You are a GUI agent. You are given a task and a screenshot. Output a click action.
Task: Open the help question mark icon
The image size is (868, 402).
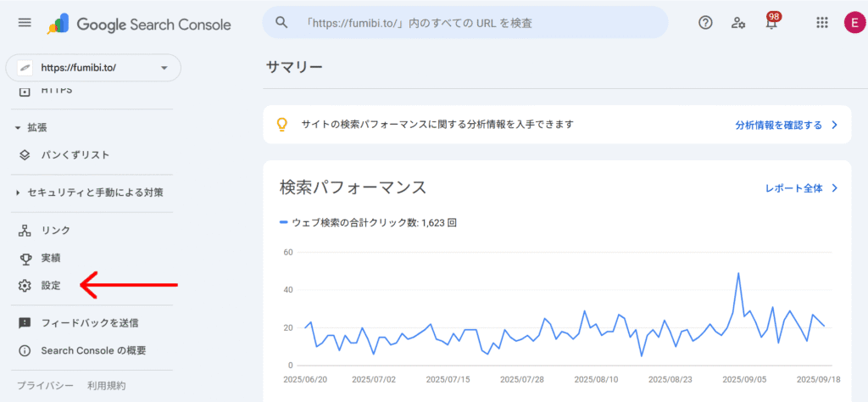tap(705, 23)
